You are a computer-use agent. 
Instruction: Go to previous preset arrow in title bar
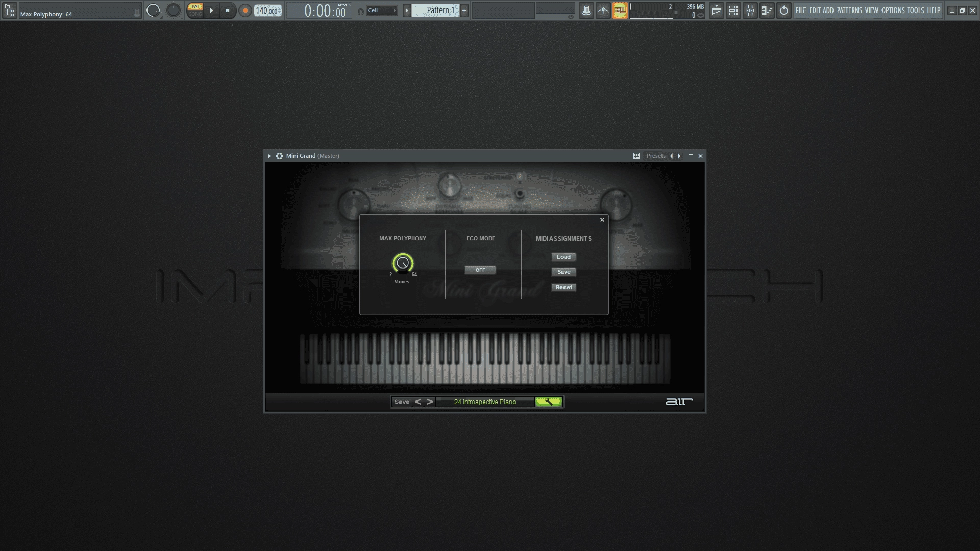point(671,156)
